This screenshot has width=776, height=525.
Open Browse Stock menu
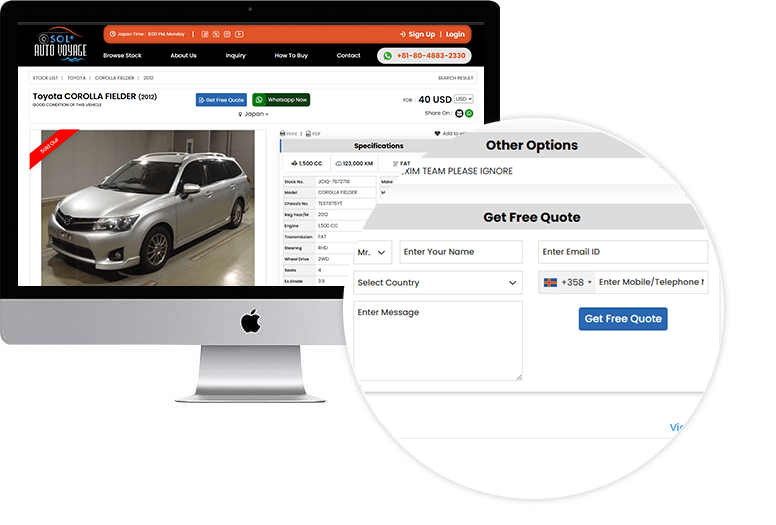(122, 55)
